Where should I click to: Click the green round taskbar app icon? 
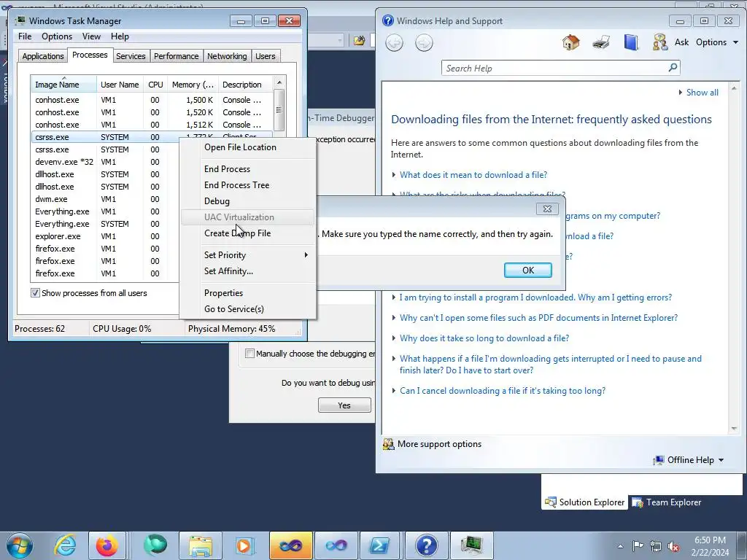pos(155,545)
